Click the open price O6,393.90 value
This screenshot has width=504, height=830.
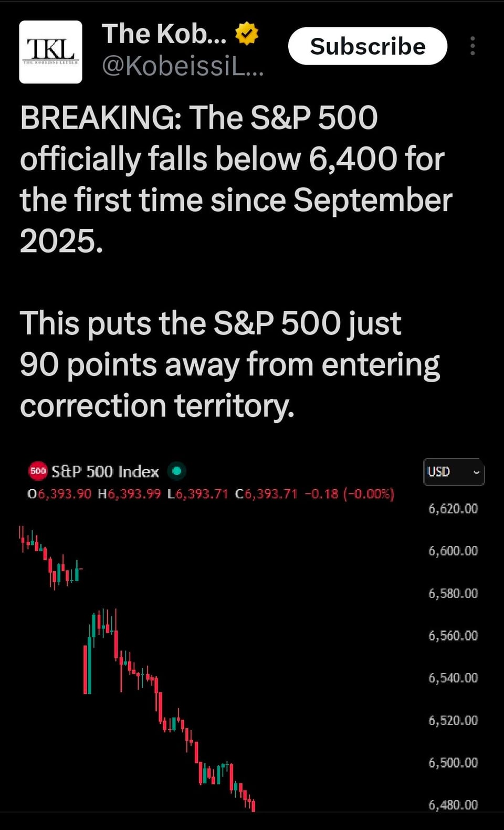[59, 494]
